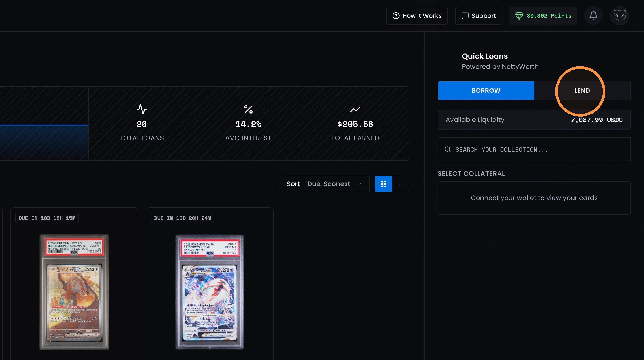644x360 pixels.
Task: Click the Total Earned trend icon
Action: point(355,109)
